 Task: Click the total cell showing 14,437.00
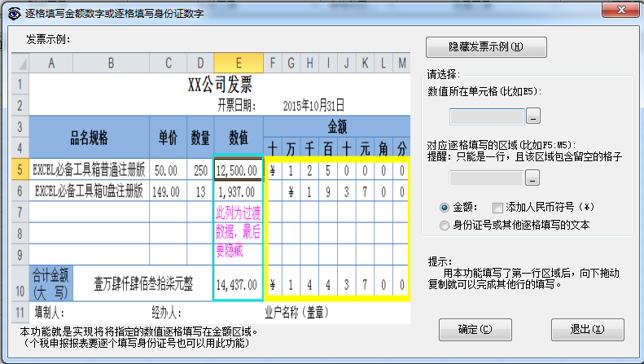[239, 285]
